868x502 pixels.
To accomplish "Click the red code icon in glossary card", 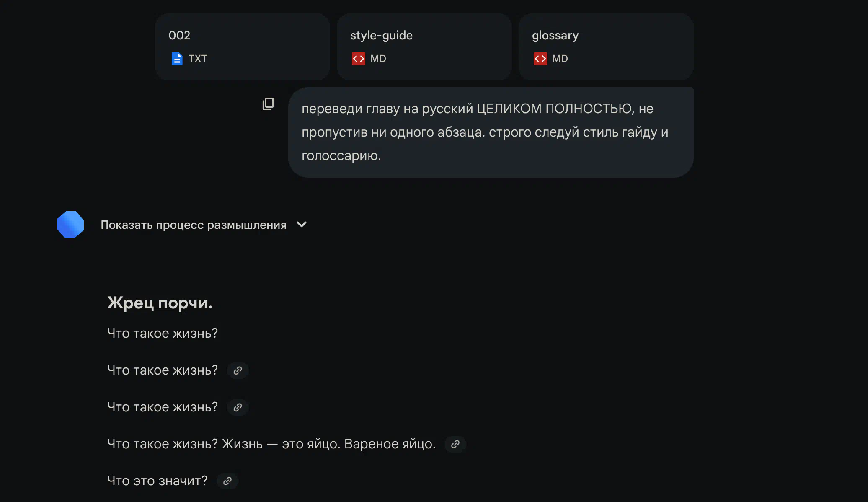I will pos(540,59).
